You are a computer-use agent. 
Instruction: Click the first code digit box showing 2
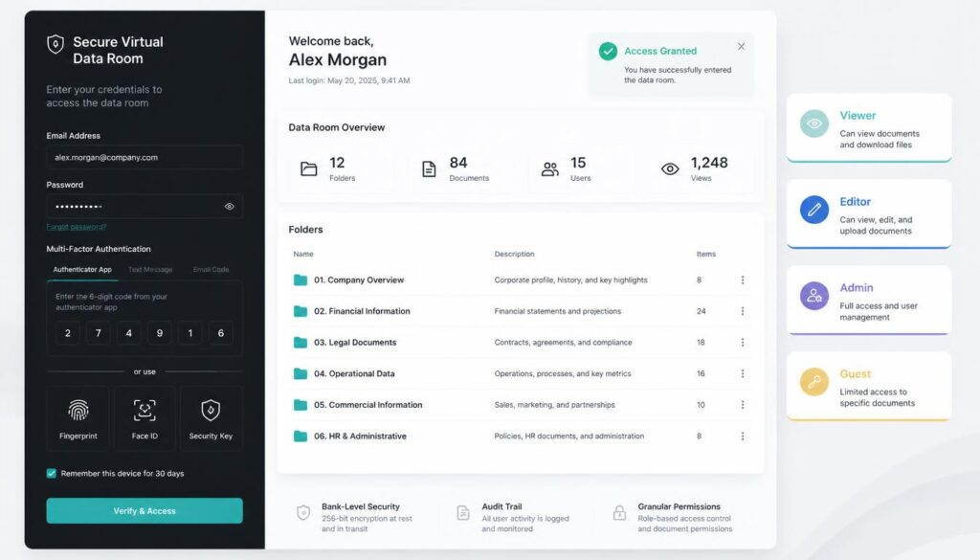click(x=68, y=333)
